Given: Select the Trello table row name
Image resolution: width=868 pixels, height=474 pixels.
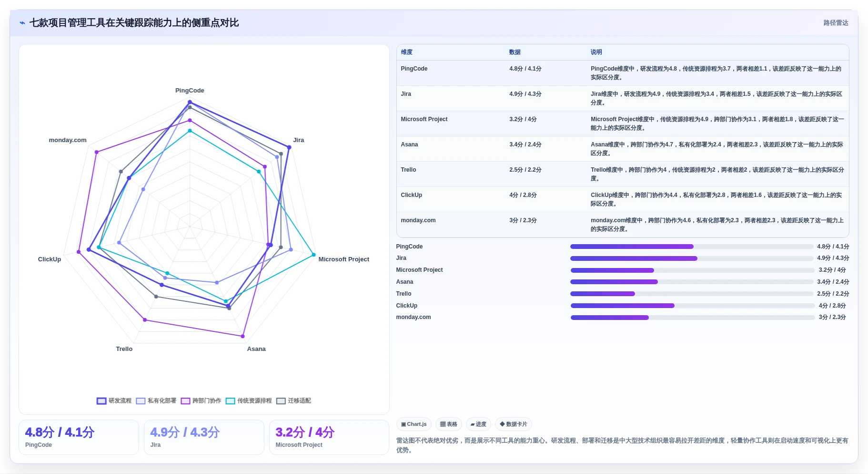Looking at the screenshot, I should coord(408,170).
